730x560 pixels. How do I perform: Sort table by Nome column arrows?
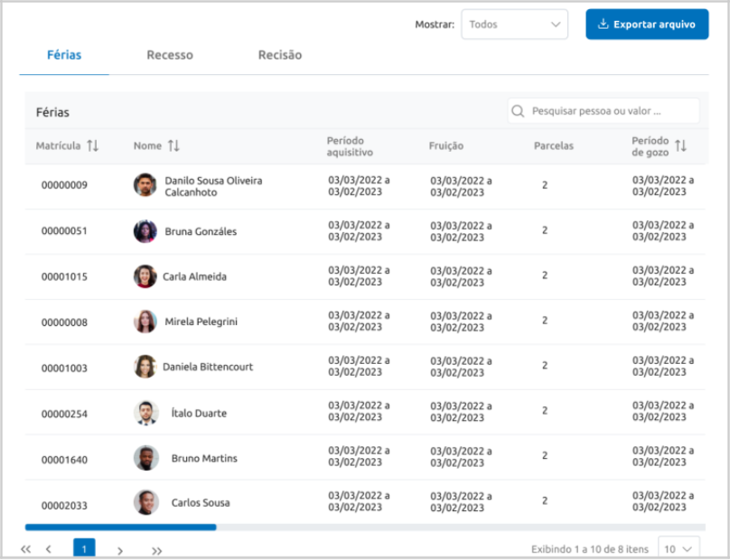(x=173, y=145)
